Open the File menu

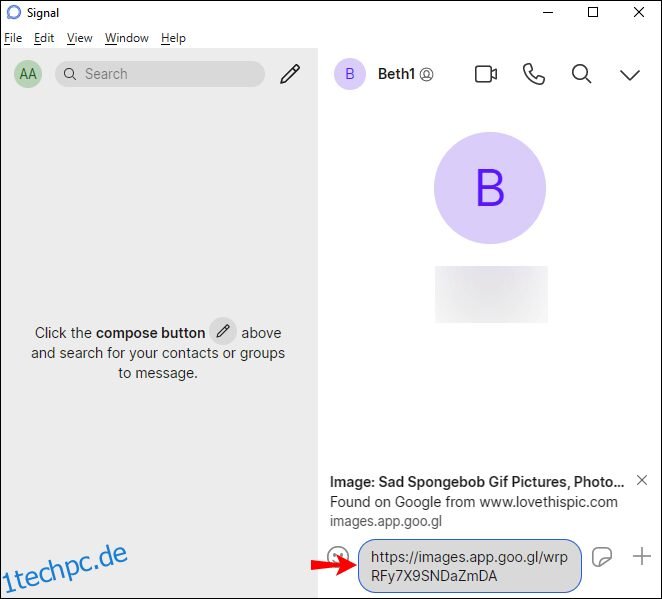[13, 38]
